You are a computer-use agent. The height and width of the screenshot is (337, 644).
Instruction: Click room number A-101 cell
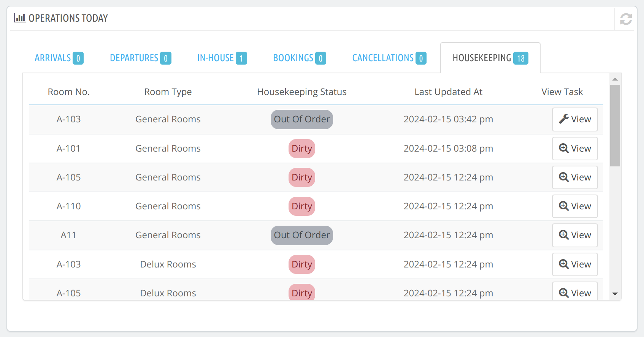[69, 149]
